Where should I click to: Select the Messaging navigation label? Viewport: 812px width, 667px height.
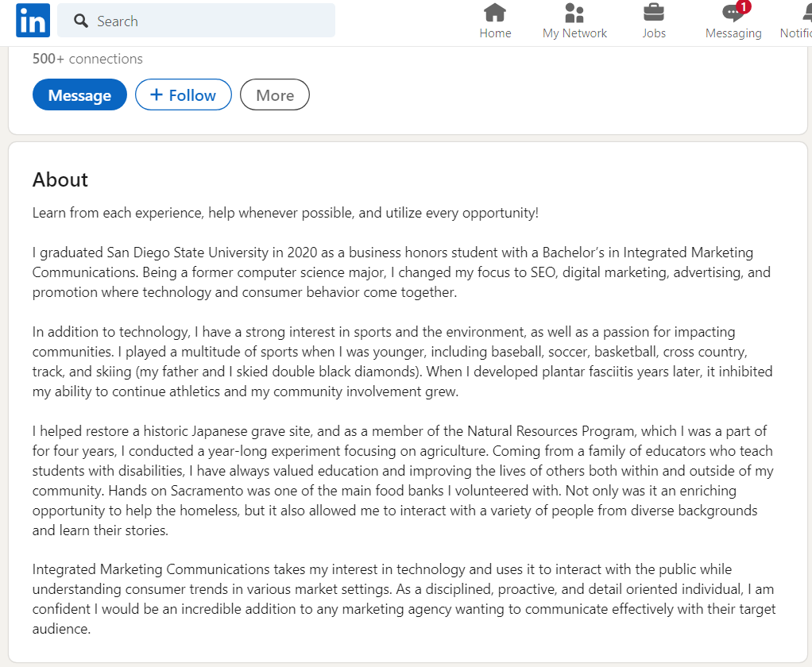[x=733, y=33]
